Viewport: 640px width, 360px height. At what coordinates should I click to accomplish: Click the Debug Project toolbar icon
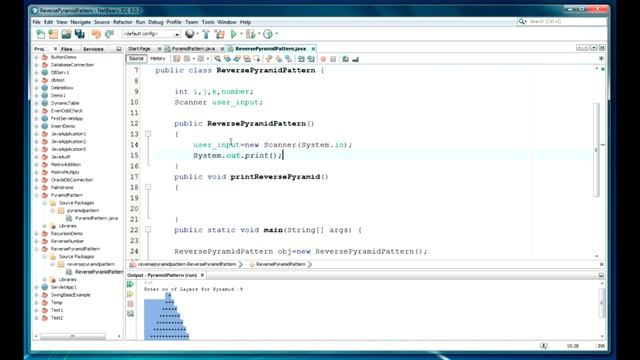[x=250, y=34]
